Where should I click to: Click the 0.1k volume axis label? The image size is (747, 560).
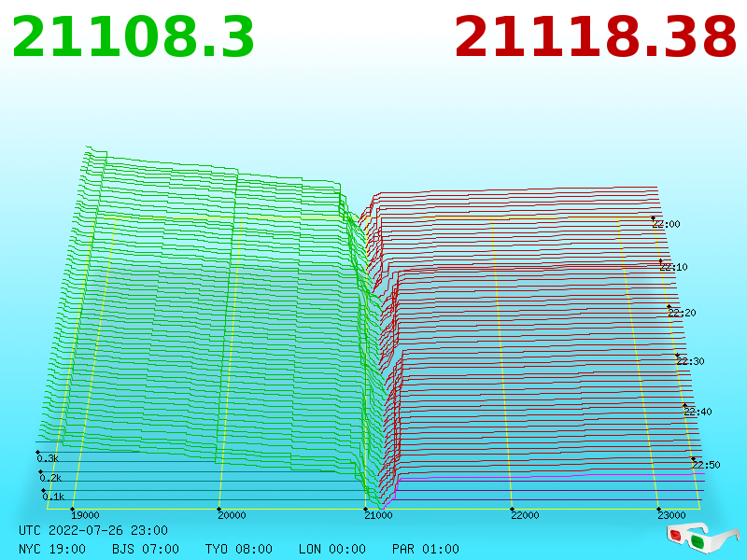point(53,497)
